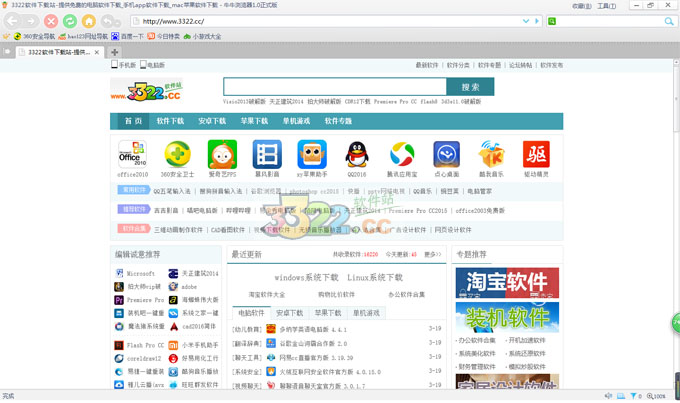Viewport: 680px width, 403px height.
Task: Open the 最新软件 top link
Action: pyautogui.click(x=427, y=65)
